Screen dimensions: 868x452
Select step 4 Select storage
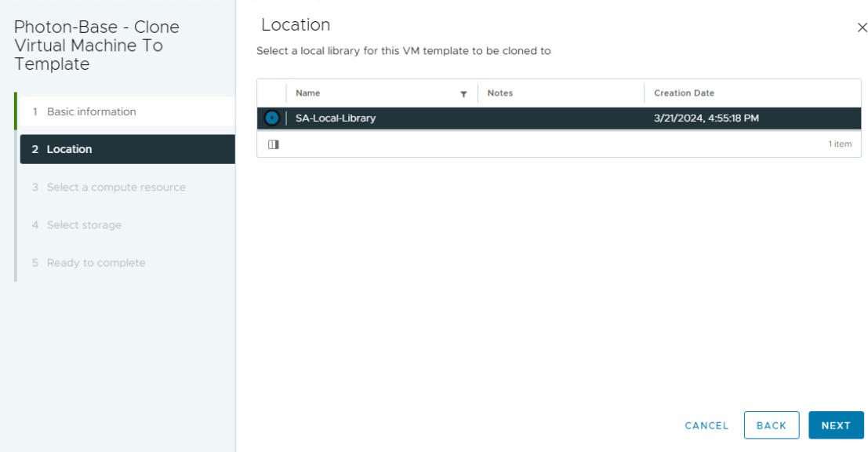pyautogui.click(x=127, y=225)
